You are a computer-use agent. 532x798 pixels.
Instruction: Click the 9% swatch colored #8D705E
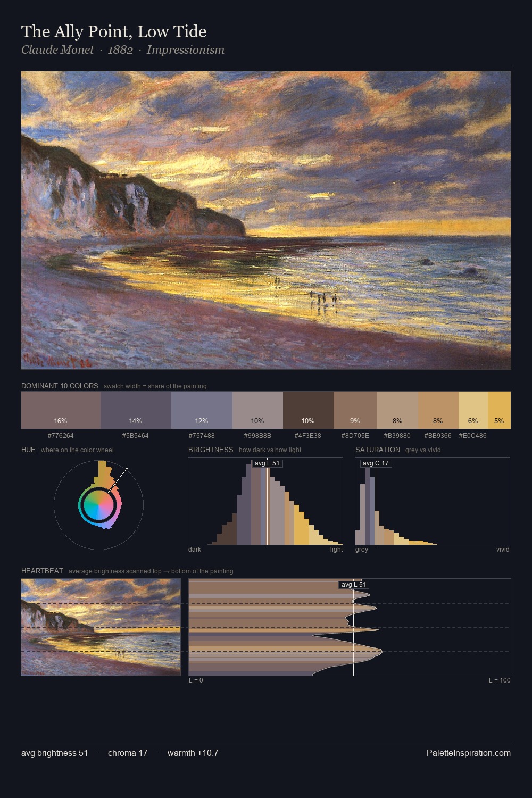pyautogui.click(x=355, y=410)
